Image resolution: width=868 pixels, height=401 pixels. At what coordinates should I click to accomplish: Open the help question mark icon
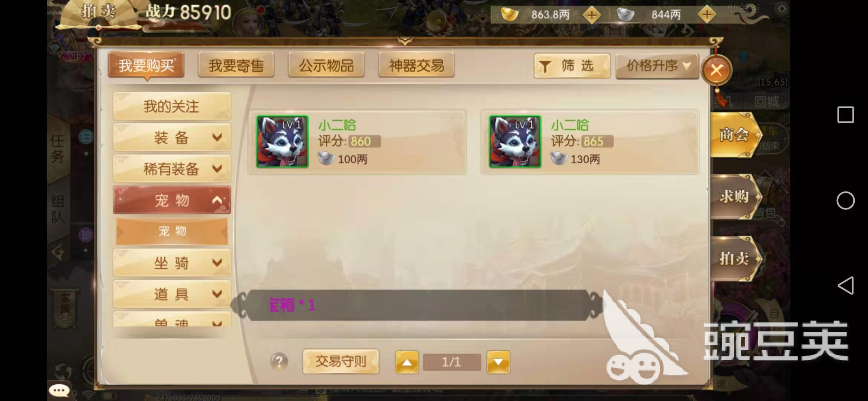click(x=279, y=361)
